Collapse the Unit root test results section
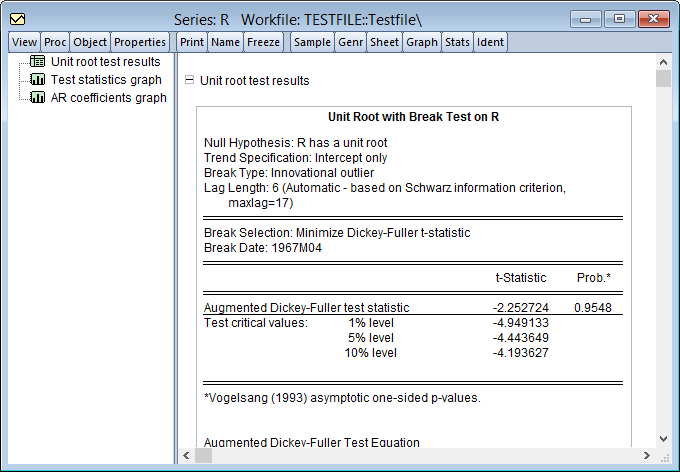The width and height of the screenshot is (680, 472). [188, 80]
